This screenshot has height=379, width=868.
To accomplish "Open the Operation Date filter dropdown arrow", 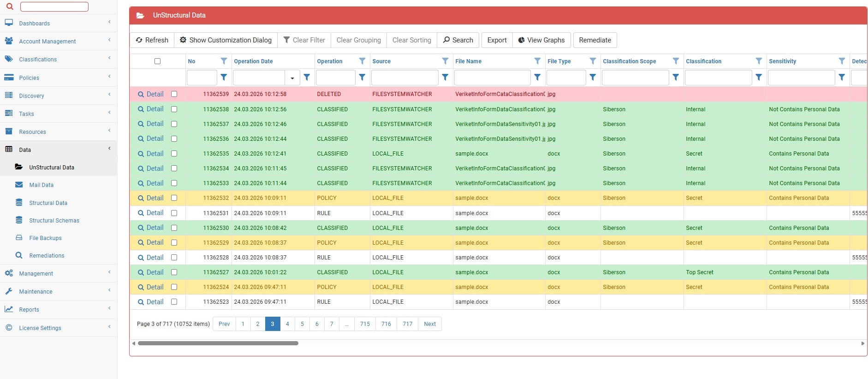I will click(x=292, y=78).
